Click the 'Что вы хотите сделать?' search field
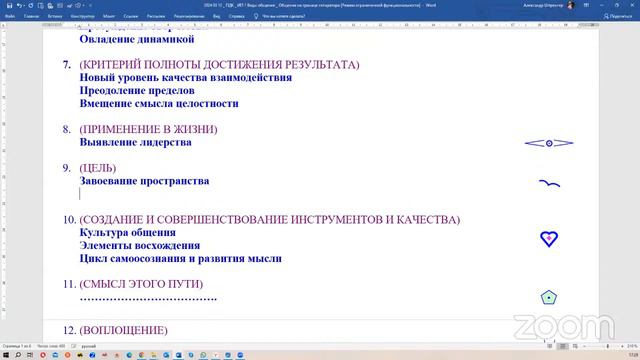 coord(284,16)
